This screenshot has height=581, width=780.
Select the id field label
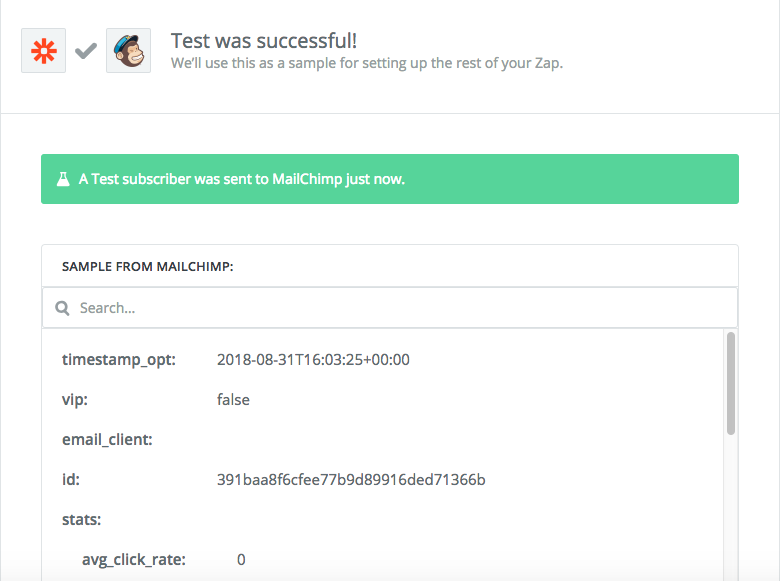coord(70,479)
